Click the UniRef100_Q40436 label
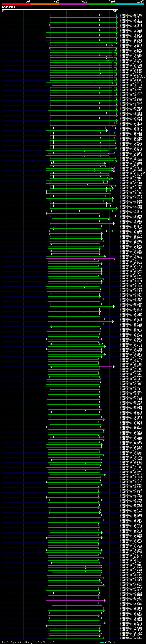This screenshot has height=644, width=146. tap(131, 268)
